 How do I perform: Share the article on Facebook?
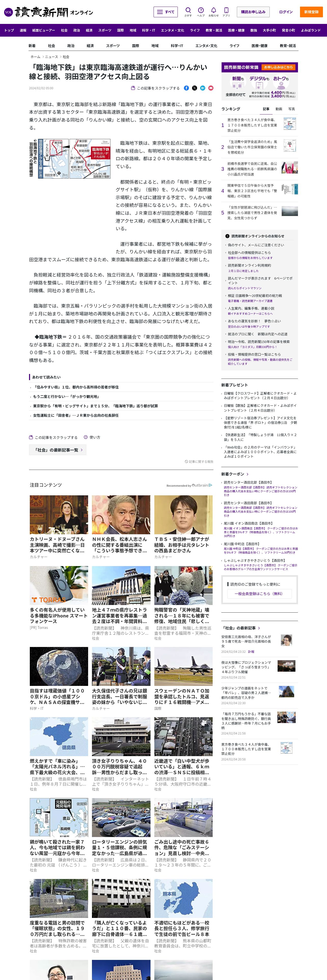point(186,88)
